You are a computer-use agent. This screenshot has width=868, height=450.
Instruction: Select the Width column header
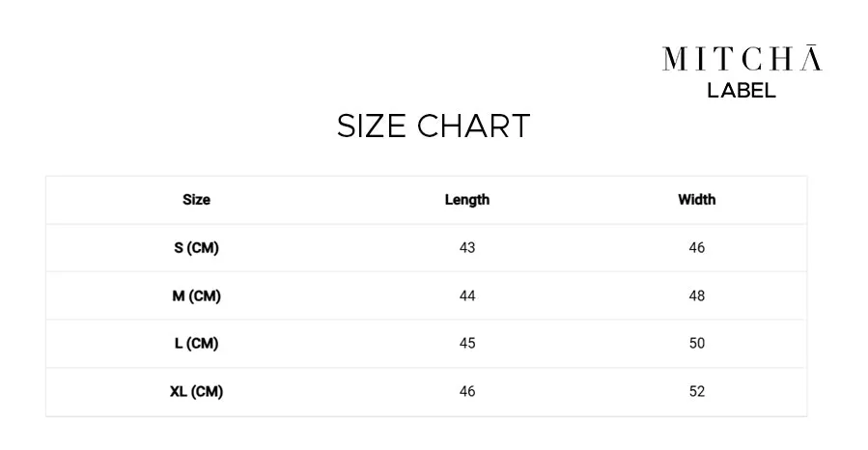tap(697, 200)
